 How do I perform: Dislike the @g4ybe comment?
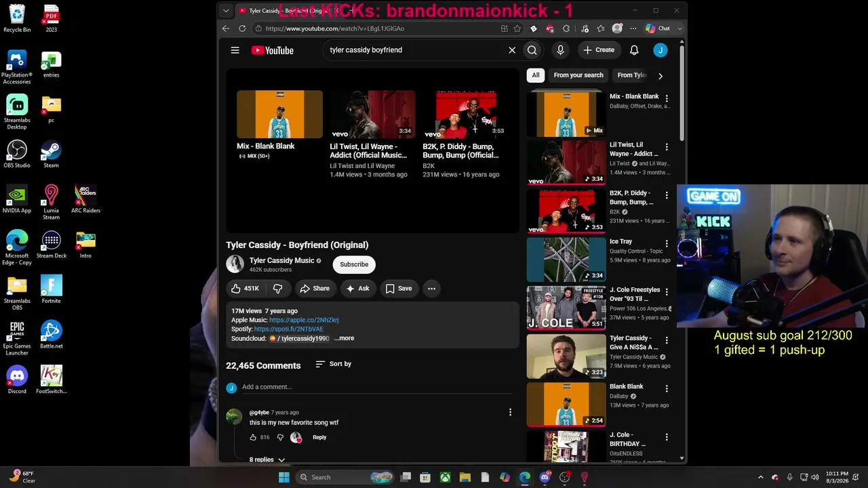pos(280,438)
